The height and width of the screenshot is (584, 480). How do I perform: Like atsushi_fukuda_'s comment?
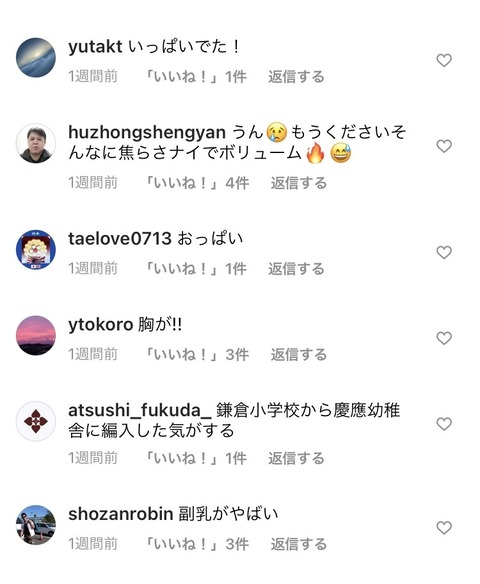pos(444,424)
